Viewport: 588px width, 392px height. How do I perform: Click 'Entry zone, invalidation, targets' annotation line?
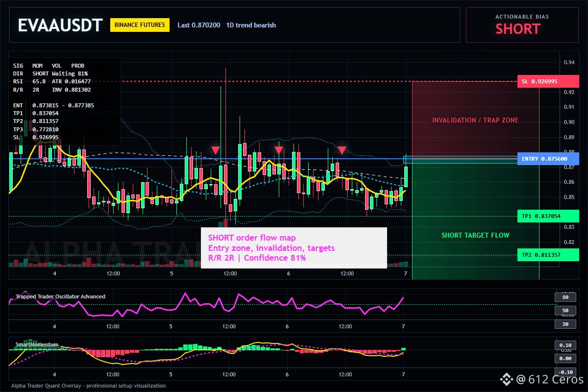(271, 248)
